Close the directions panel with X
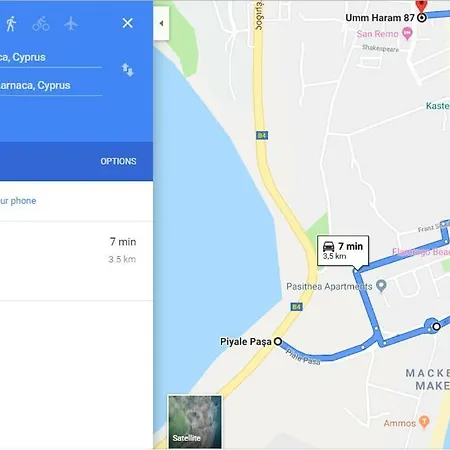450x450 pixels. (x=127, y=23)
